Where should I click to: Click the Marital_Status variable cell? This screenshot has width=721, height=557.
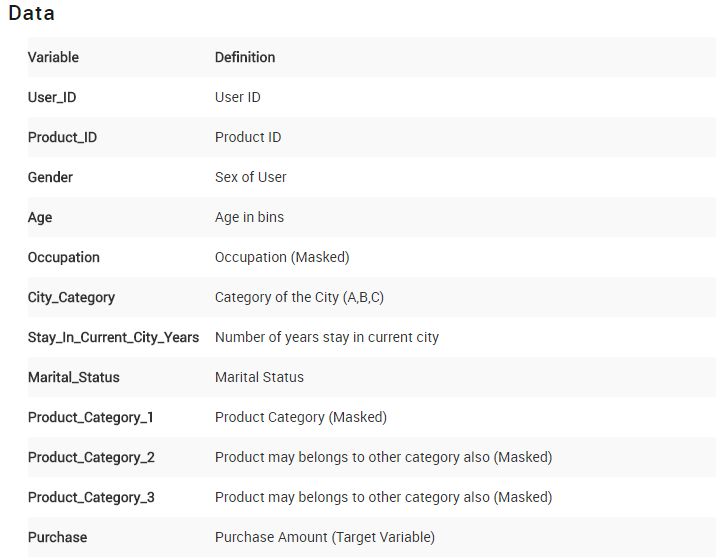click(73, 377)
